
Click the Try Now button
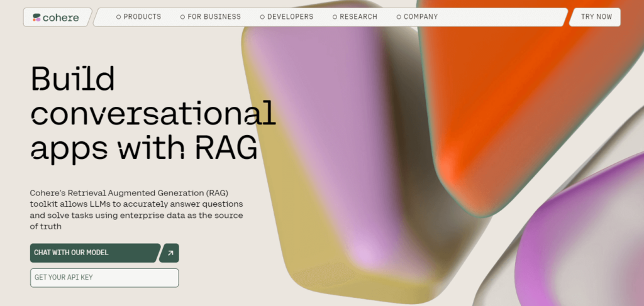[596, 17]
